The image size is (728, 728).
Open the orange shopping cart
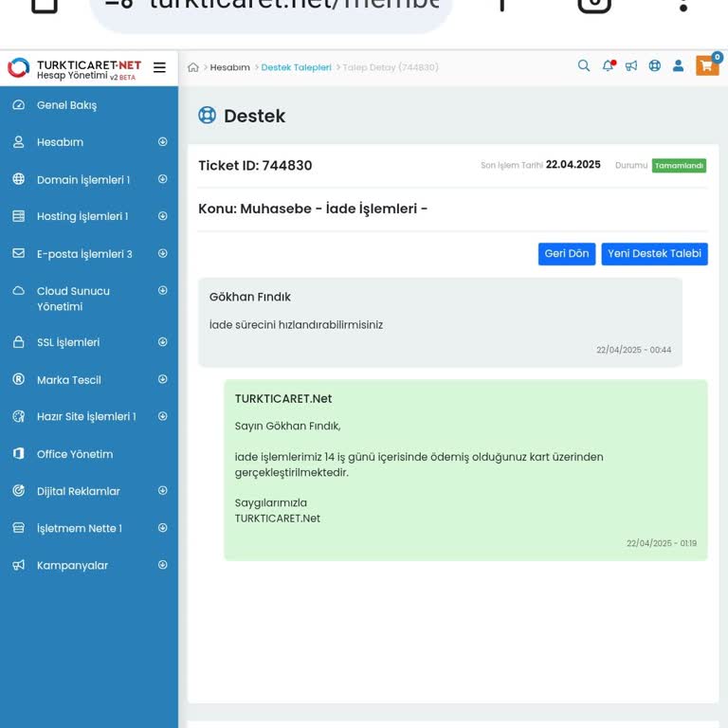(707, 65)
